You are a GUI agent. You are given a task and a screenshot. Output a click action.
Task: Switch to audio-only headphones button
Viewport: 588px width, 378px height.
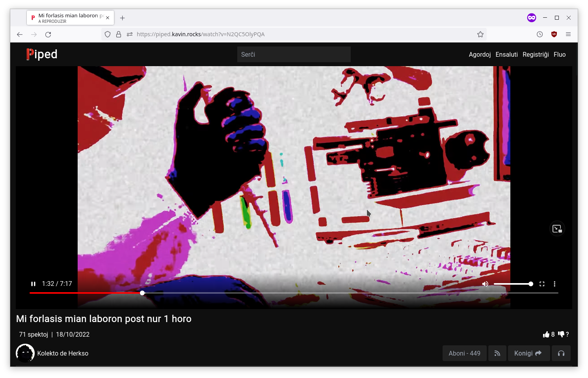(x=561, y=353)
